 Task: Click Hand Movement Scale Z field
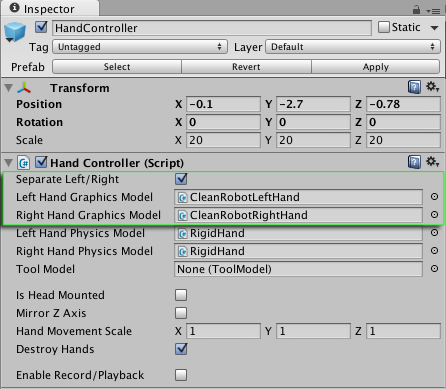click(403, 331)
